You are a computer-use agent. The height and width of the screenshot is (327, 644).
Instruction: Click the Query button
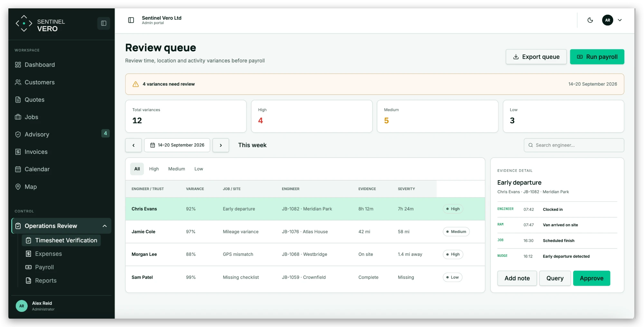point(555,278)
